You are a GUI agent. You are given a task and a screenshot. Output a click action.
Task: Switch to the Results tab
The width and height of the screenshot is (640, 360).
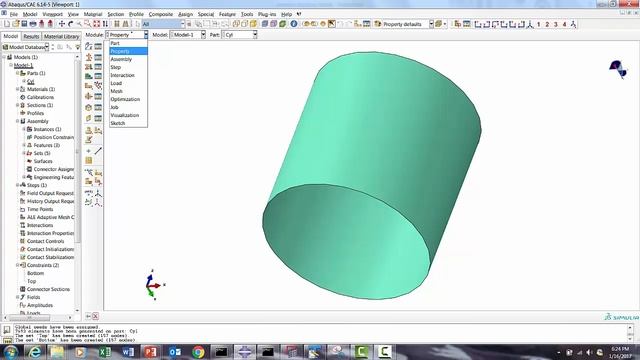[x=31, y=36]
